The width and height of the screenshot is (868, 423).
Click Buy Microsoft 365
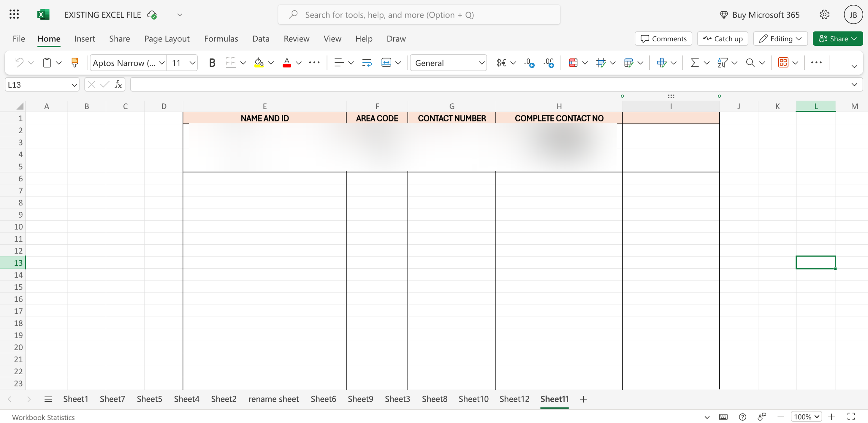tap(759, 15)
